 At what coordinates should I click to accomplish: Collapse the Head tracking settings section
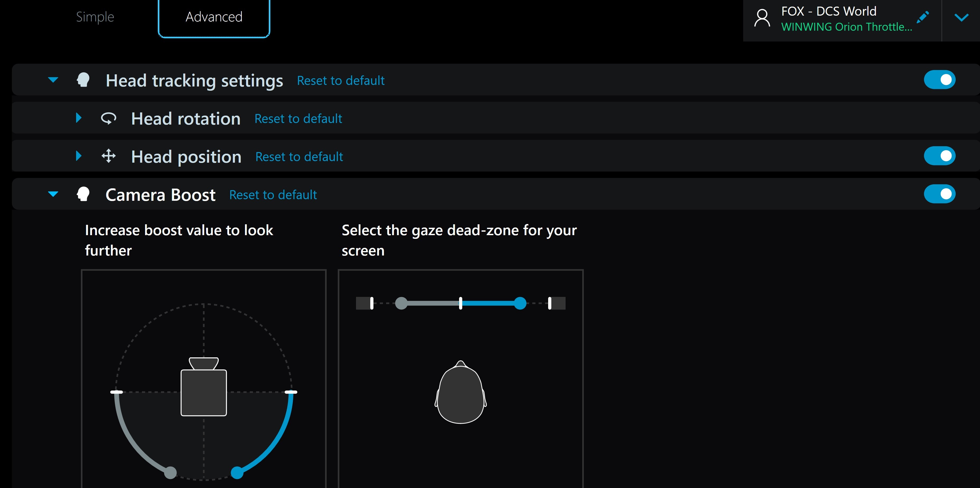[53, 80]
